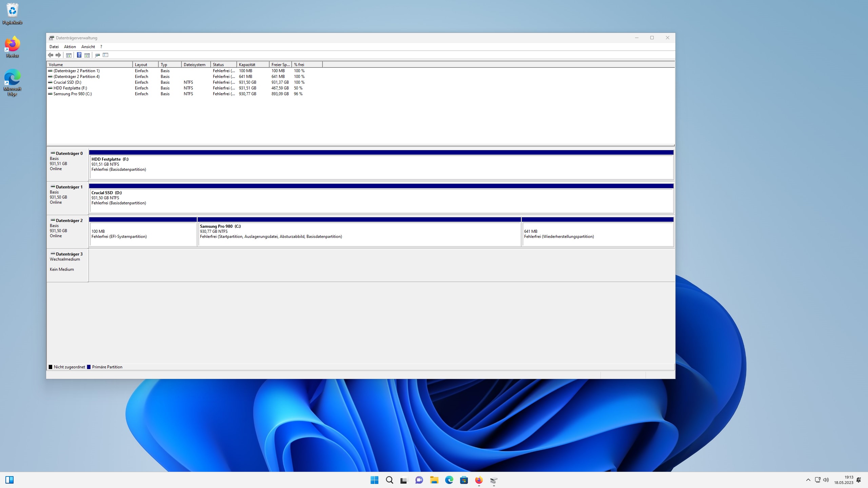Click the drive icon in the toolbar
The image size is (868, 488).
coord(97,55)
